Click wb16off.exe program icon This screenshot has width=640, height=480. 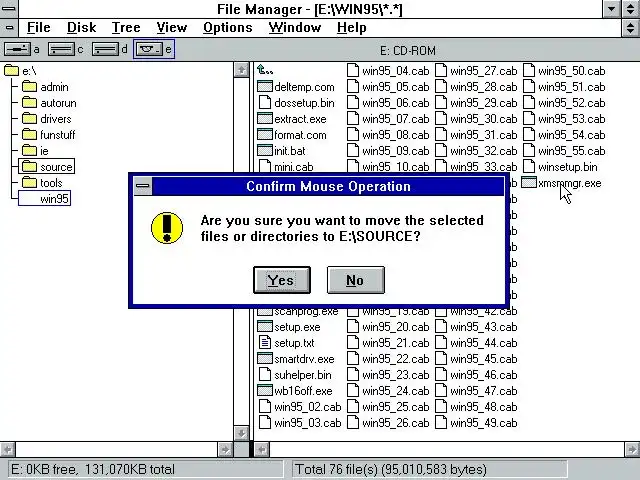(265, 391)
